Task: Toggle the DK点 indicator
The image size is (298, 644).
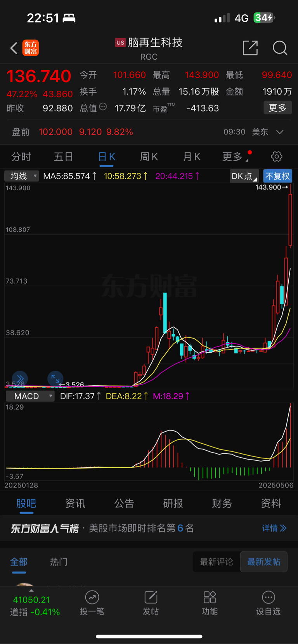Action: pos(244,176)
